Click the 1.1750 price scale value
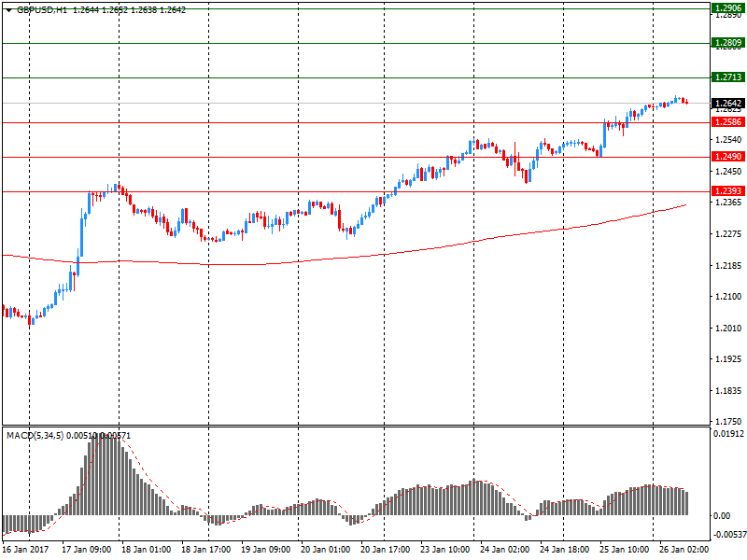 728,422
